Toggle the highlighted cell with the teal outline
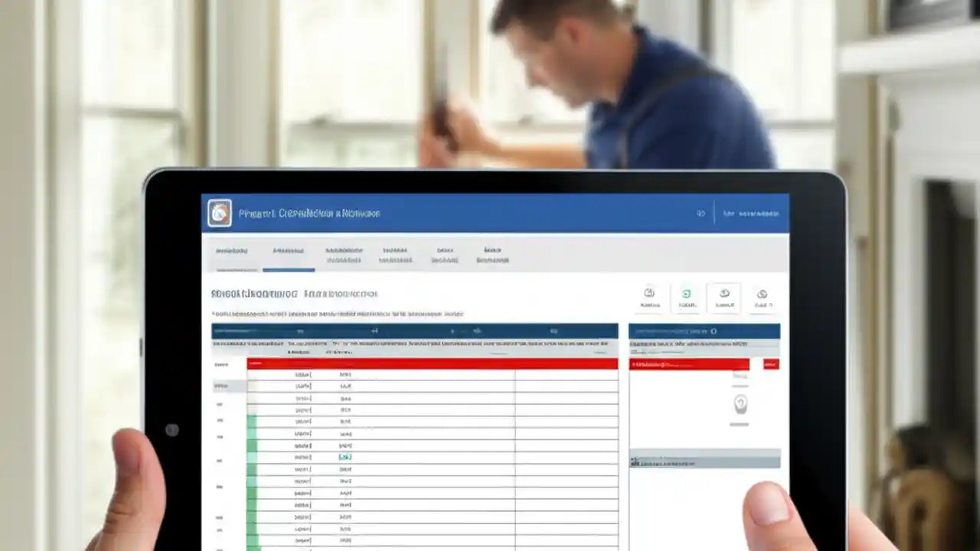980x551 pixels. coord(344,455)
